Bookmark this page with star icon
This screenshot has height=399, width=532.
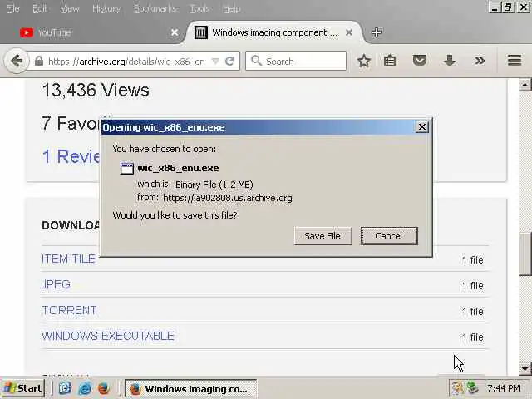click(x=364, y=61)
